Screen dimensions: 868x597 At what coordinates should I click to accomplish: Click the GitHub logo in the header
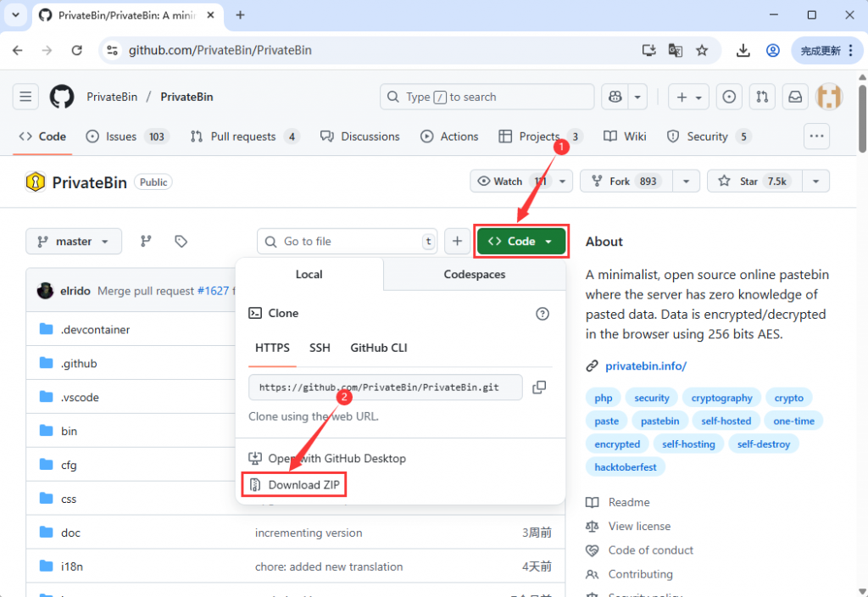(61, 97)
